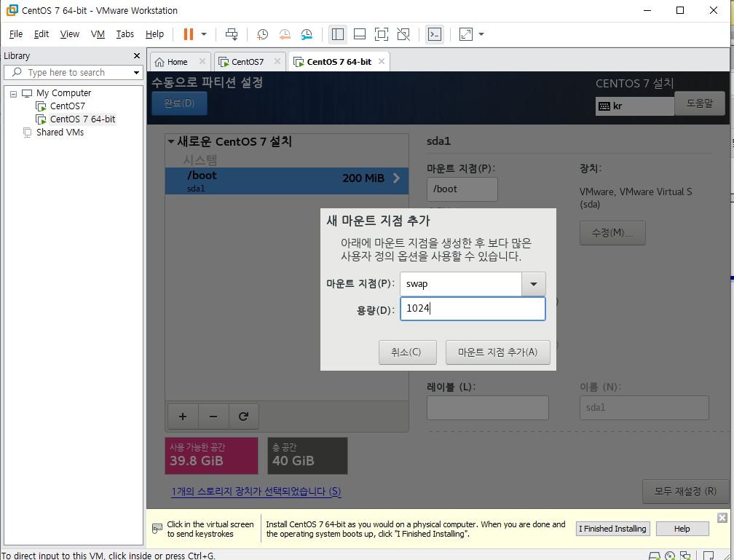This screenshot has height=560, width=734.
Task: Open the File menu
Action: [x=16, y=34]
